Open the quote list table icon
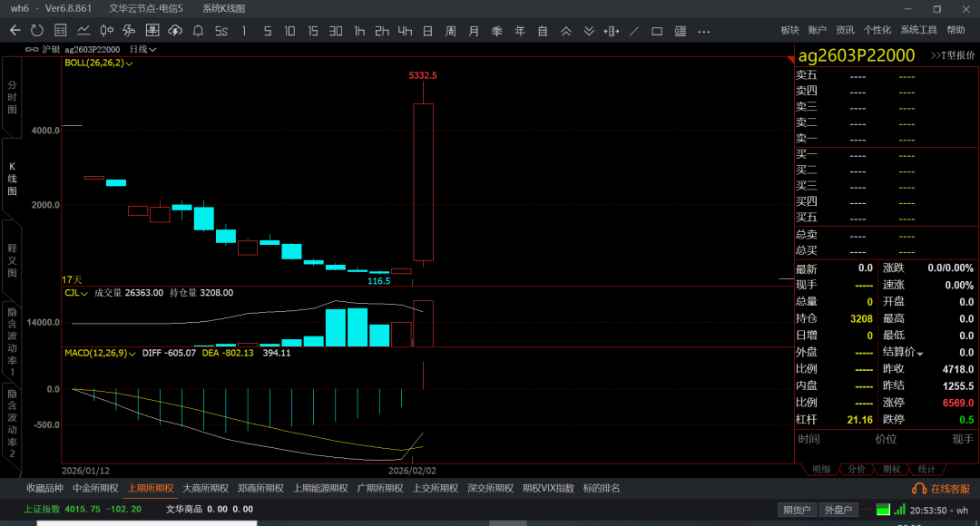 (x=61, y=31)
